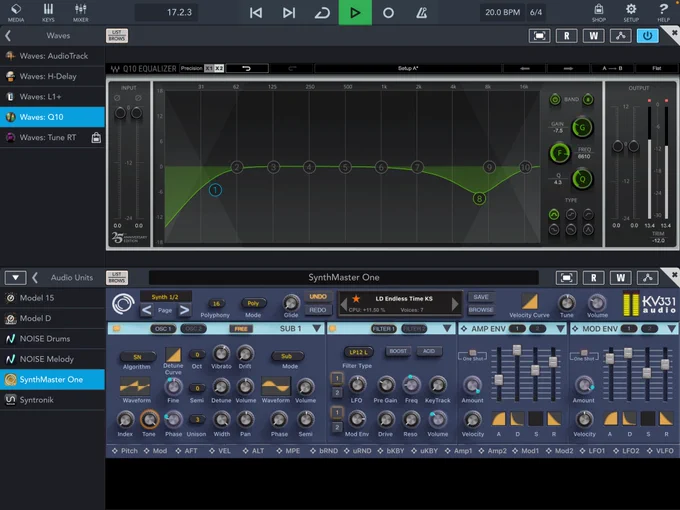Click SynthMaster UNDO button

point(318,297)
